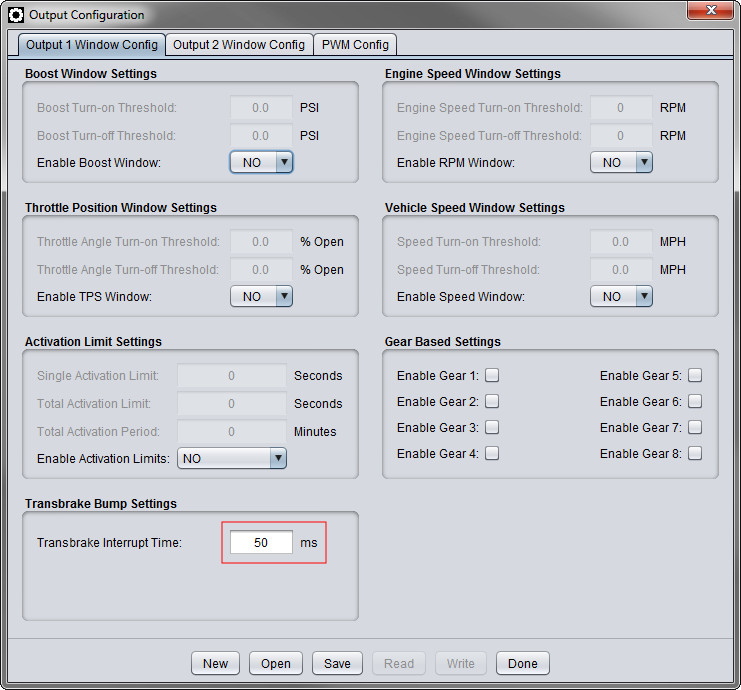Close the Output Configuration window
This screenshot has width=741, height=690.
click(710, 10)
